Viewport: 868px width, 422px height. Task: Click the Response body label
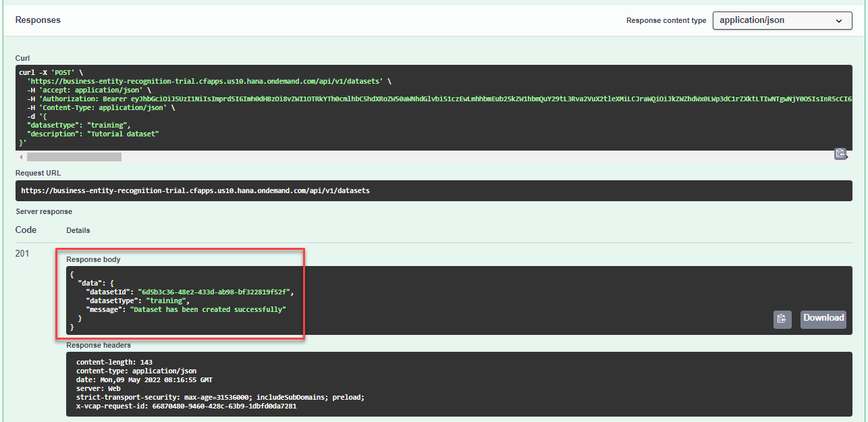93,259
